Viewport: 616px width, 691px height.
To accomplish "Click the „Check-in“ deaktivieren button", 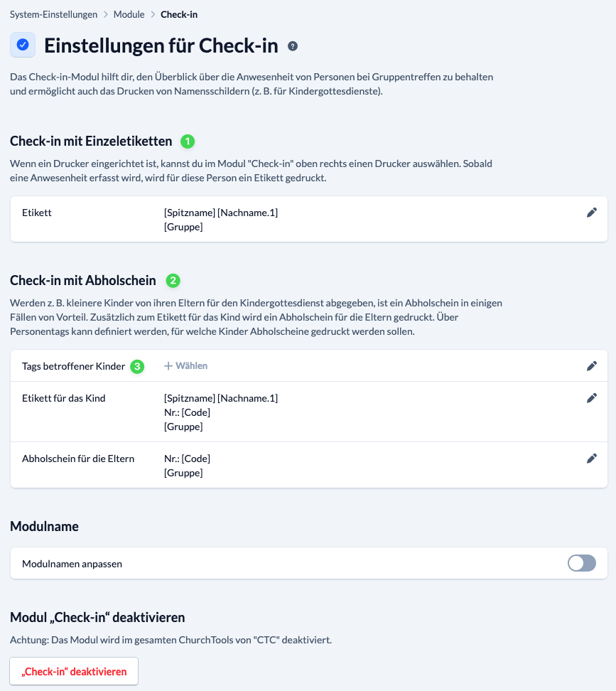I will click(74, 671).
